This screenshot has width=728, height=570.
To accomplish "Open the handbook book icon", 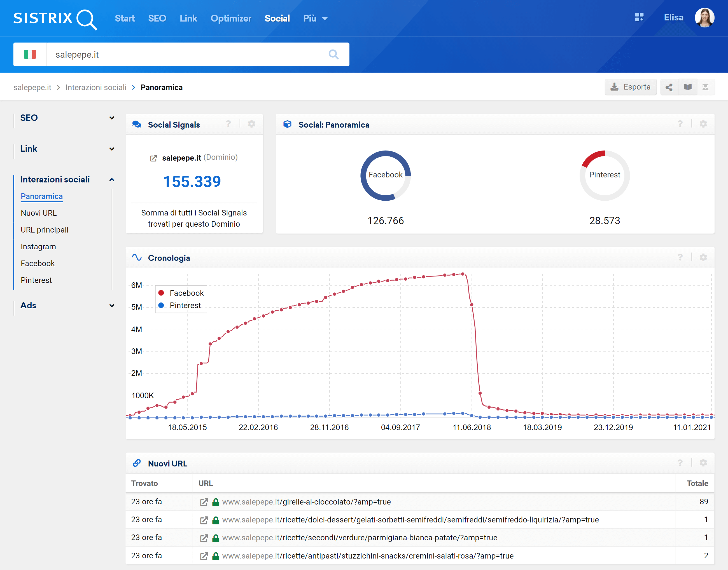I will pos(688,87).
